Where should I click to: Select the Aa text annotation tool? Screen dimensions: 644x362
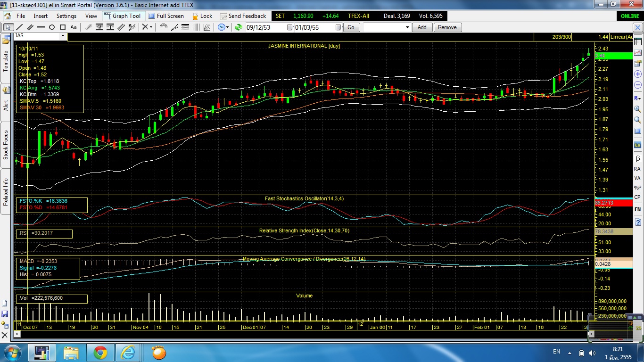tap(74, 27)
